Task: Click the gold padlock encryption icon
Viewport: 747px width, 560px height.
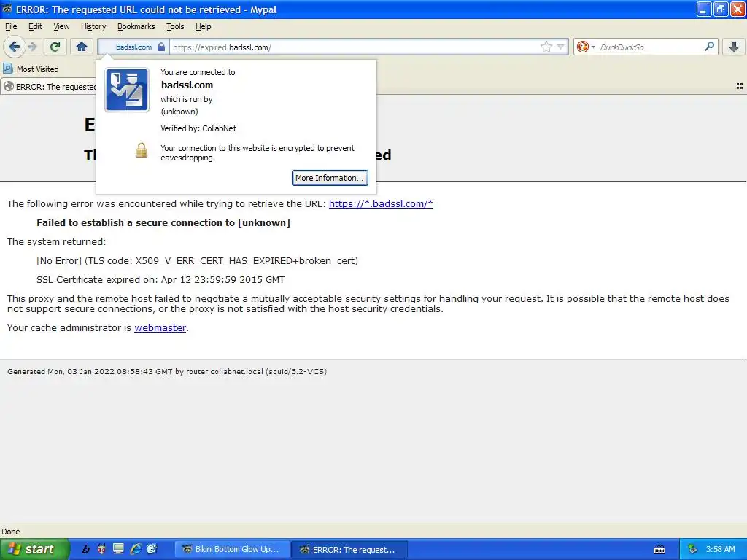Action: [141, 150]
